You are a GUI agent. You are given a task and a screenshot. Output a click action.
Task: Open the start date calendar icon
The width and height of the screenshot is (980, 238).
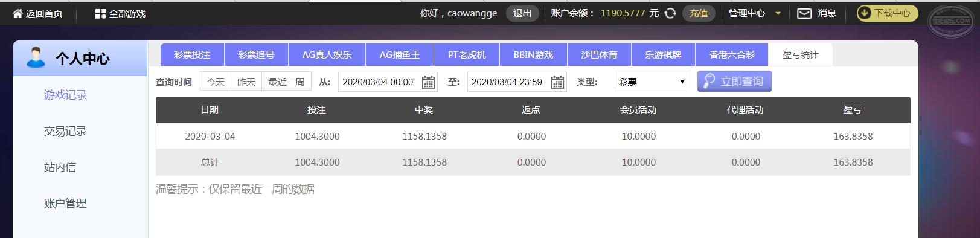428,82
